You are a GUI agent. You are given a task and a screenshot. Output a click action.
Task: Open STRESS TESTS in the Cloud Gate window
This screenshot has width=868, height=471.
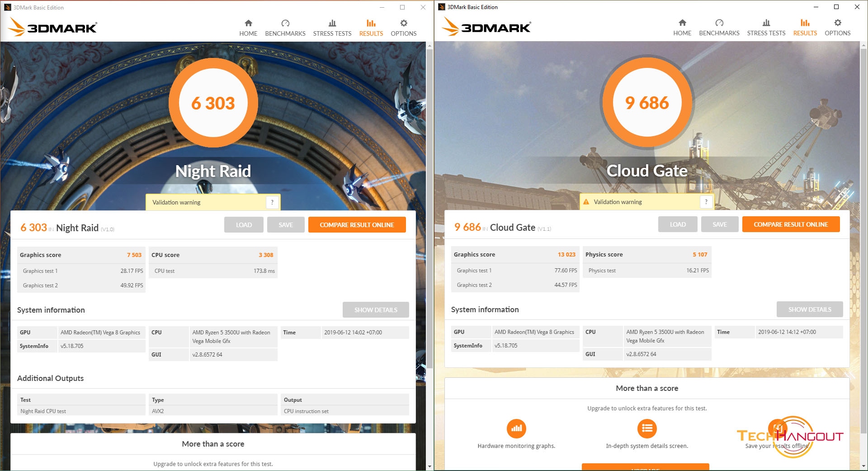pyautogui.click(x=766, y=28)
